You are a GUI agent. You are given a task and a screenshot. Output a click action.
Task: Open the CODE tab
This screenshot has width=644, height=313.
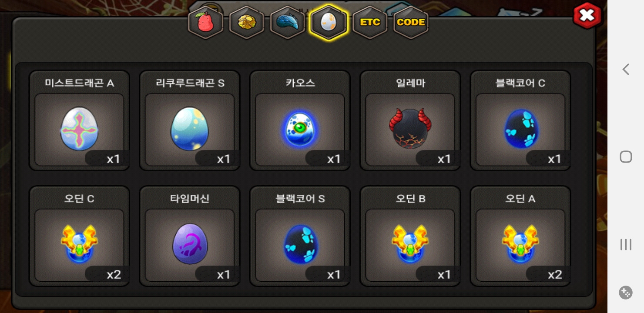pos(411,22)
